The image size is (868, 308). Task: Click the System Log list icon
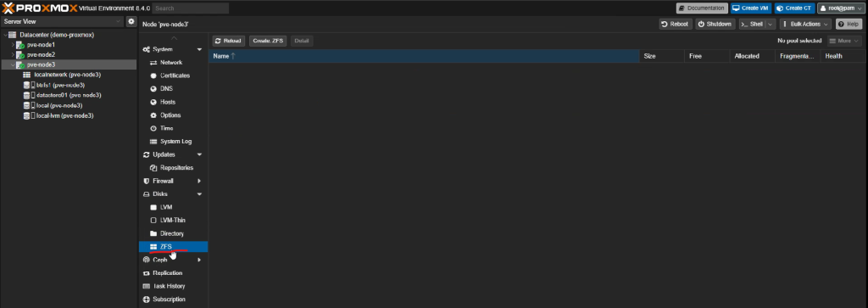click(154, 141)
